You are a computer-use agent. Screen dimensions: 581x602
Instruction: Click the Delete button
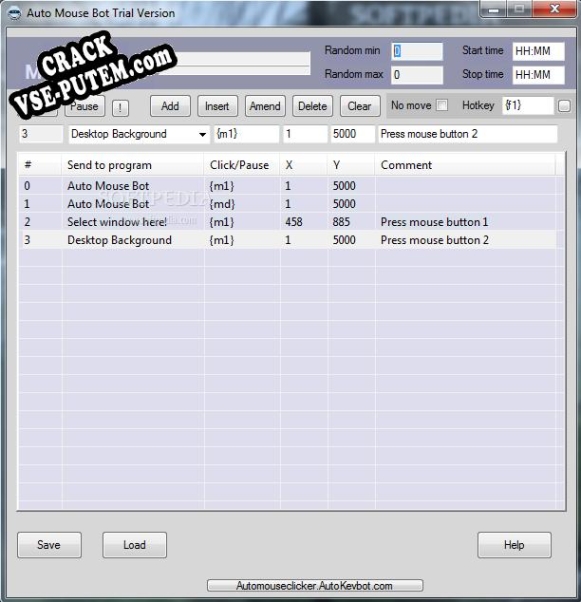(312, 106)
